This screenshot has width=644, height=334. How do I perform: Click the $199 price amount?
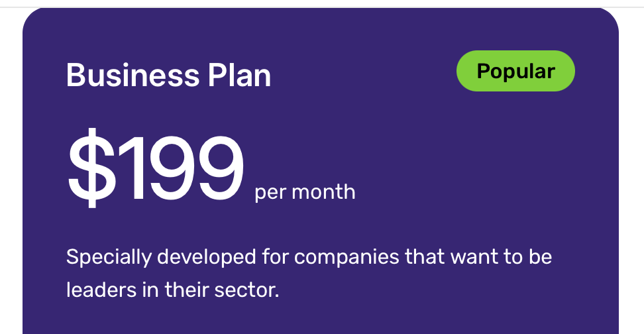pos(156,170)
